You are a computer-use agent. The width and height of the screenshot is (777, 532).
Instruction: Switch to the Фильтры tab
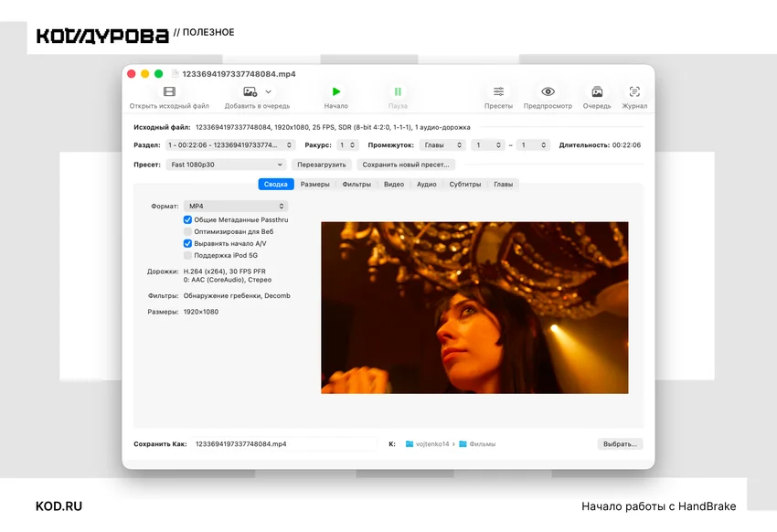tap(357, 185)
